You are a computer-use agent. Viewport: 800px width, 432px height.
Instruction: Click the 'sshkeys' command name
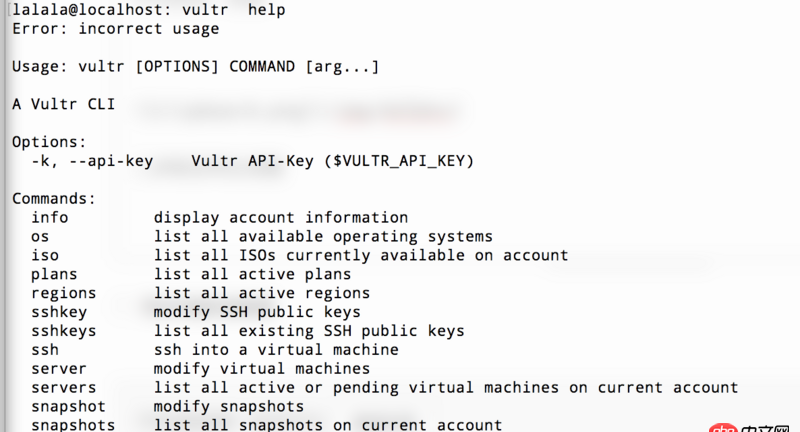click(63, 331)
